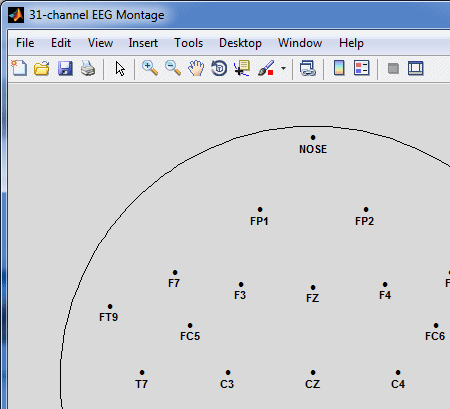Click the FT9 electrode label

tap(109, 317)
